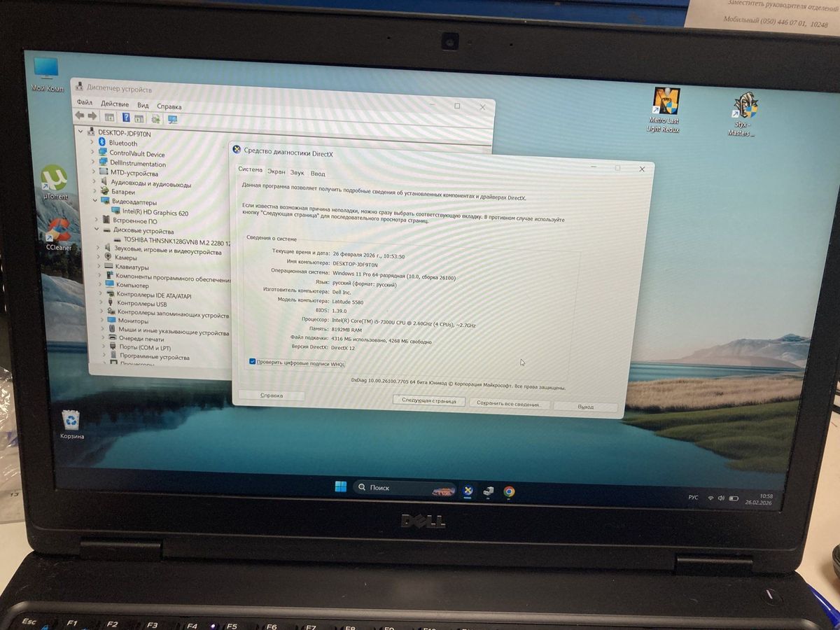Switch to the Экран tab in DirectX
840x630 pixels.
click(276, 171)
